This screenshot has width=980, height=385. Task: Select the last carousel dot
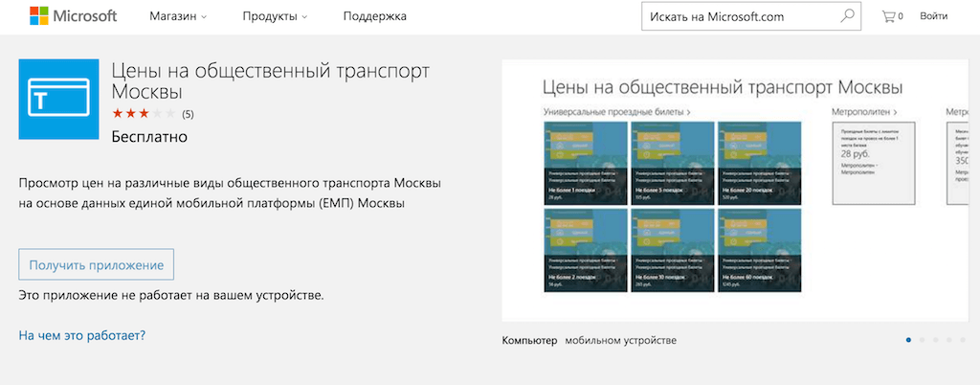click(963, 340)
